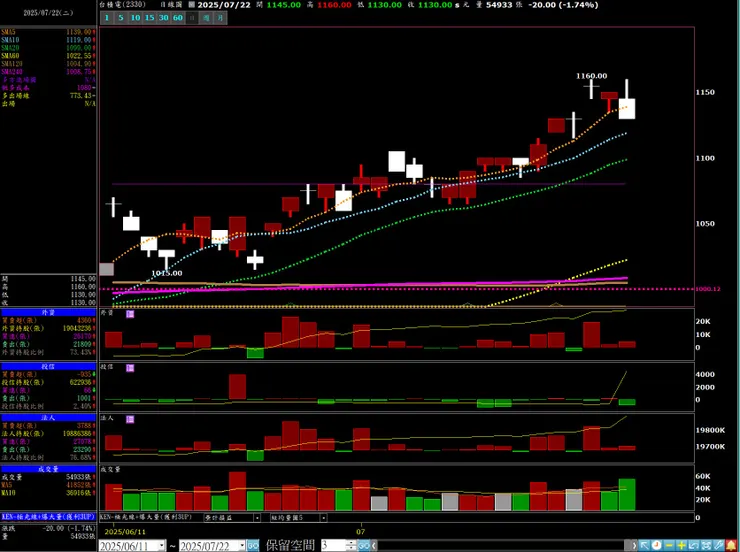Click the SMA240 legend entry
This screenshot has width=740, height=552.
(x=48, y=72)
